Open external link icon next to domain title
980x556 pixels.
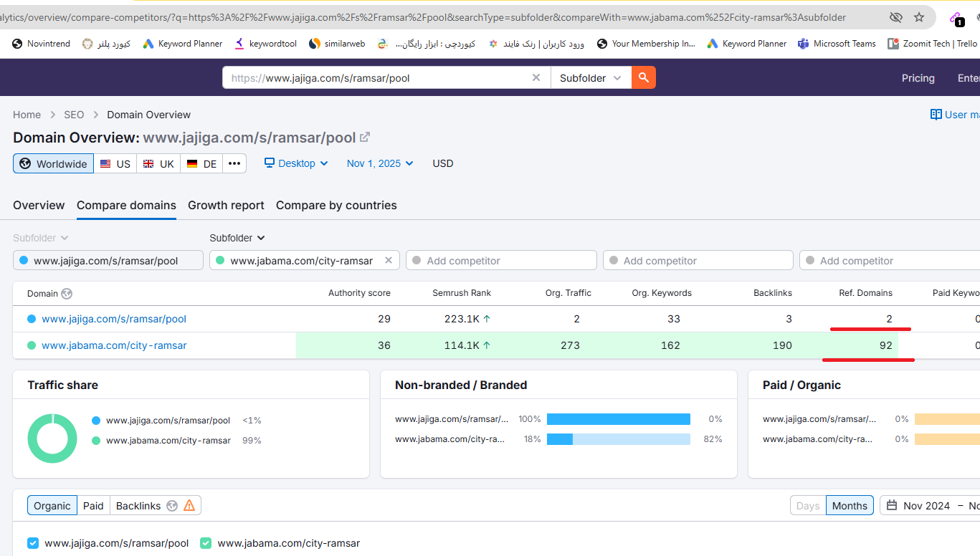click(x=365, y=138)
